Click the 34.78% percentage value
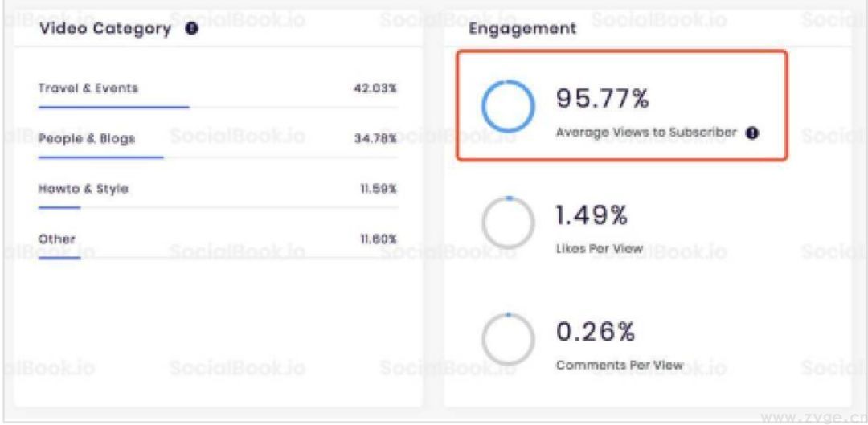The height and width of the screenshot is (425, 868). coord(375,139)
